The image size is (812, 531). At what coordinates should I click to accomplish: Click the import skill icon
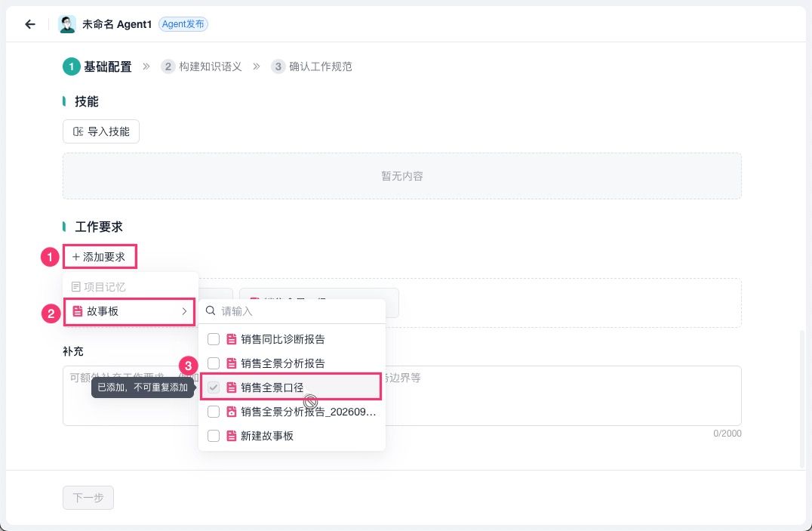pos(78,131)
